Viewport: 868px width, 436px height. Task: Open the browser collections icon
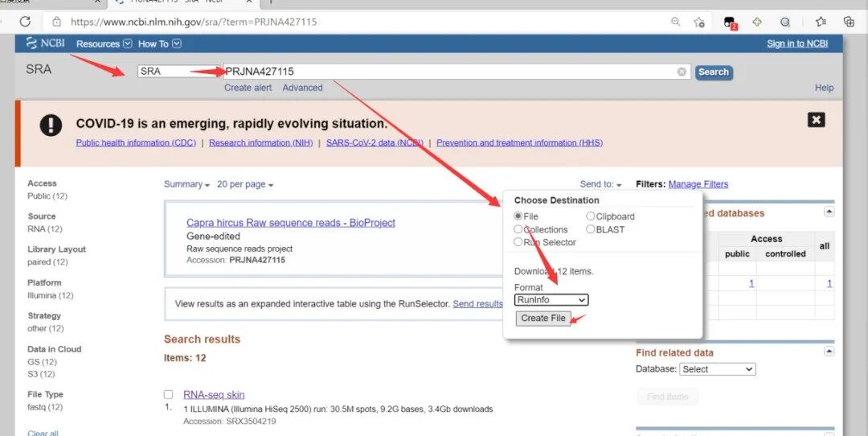849,22
